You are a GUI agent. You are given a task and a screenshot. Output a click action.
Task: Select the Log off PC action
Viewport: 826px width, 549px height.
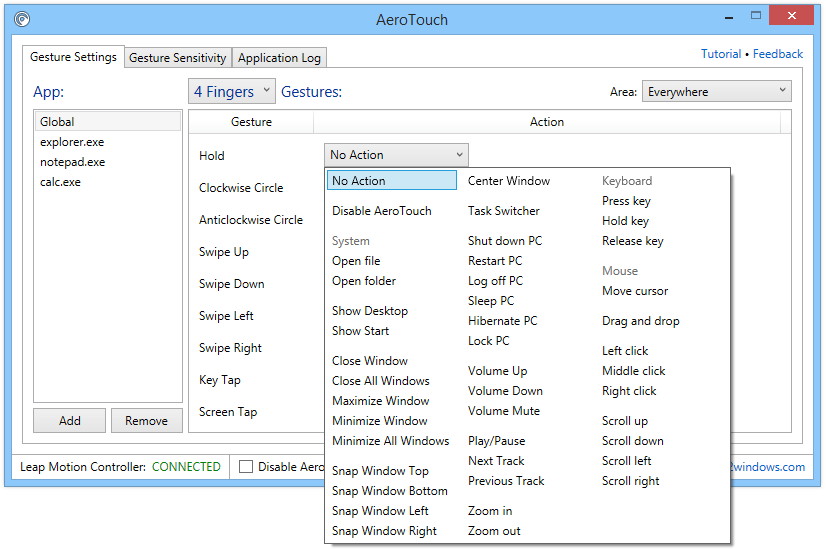(x=496, y=281)
